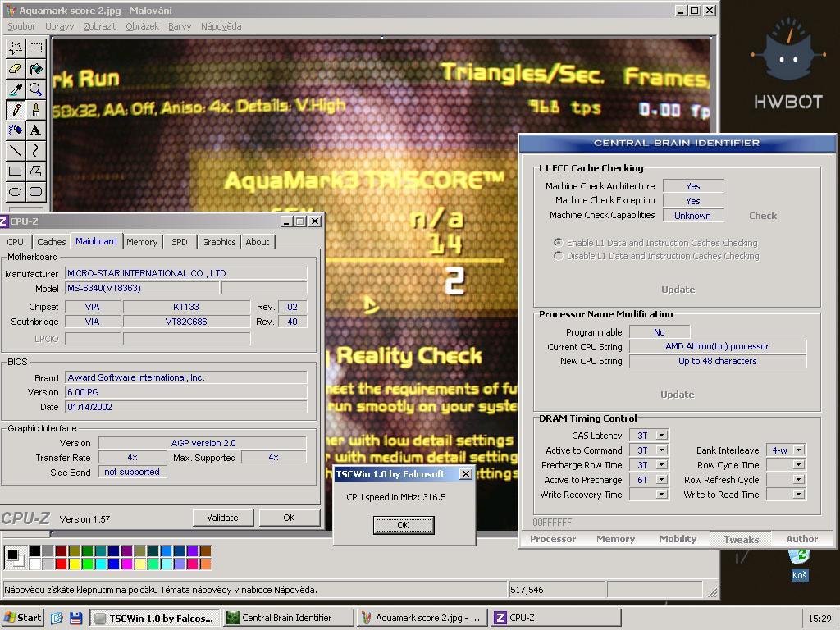The height and width of the screenshot is (630, 840).
Task: Select the Rounded rectangle tool
Action: pos(36,191)
